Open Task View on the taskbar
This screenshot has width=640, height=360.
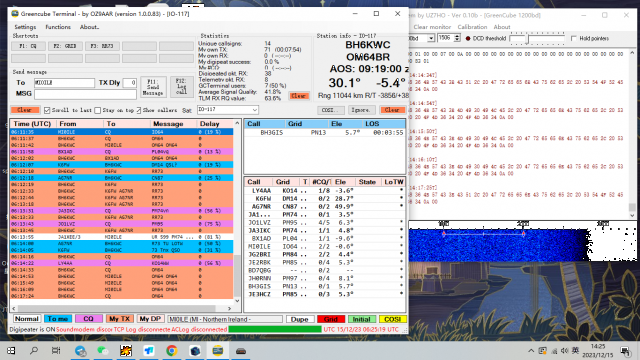pos(56,351)
